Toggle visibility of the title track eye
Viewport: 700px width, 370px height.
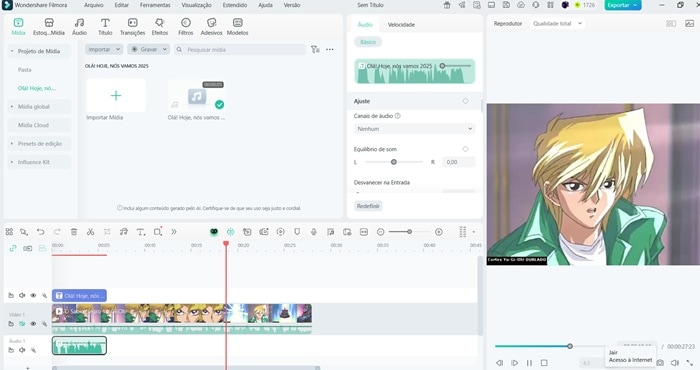click(33, 295)
